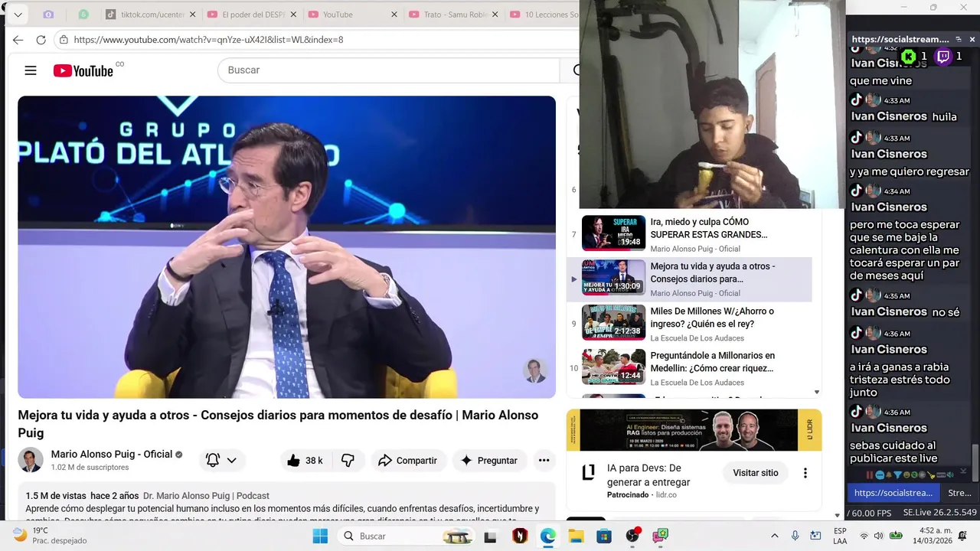Close the socialstream overlay panel
The height and width of the screenshot is (551, 980).
coord(972,39)
